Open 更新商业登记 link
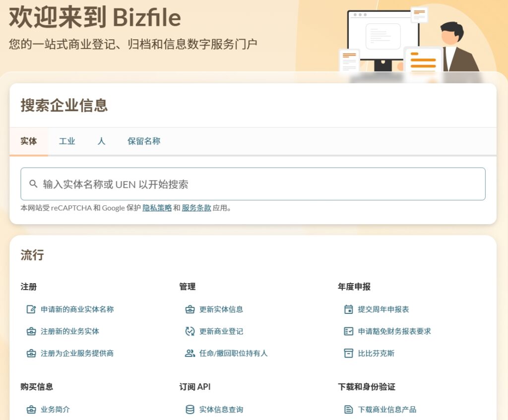This screenshot has height=420, width=508. pos(221,331)
